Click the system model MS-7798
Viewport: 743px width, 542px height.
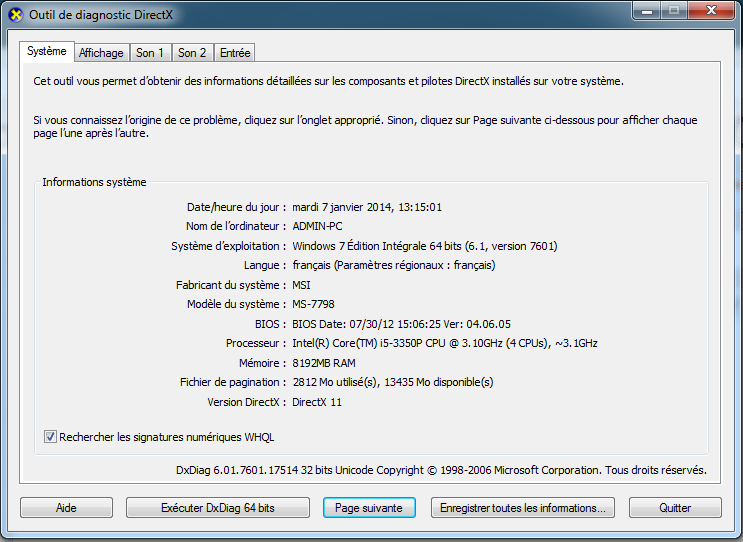(x=313, y=304)
